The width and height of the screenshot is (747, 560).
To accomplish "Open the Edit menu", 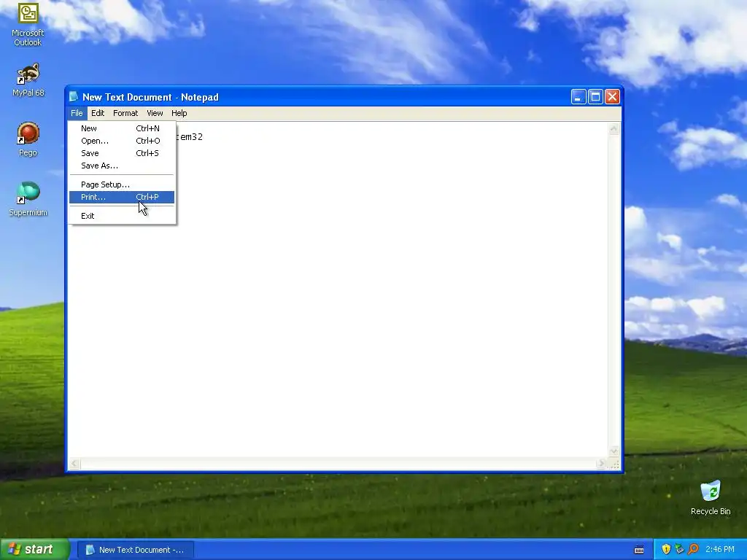I will (98, 113).
